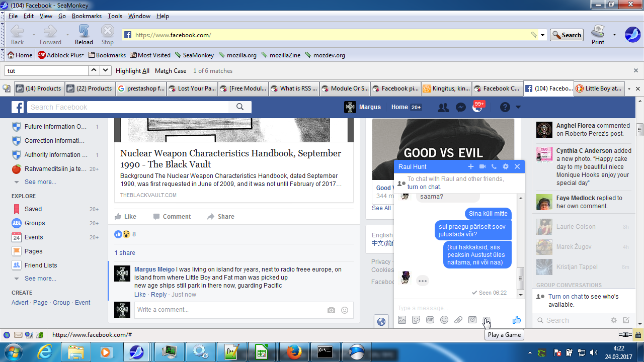Screen dimensions: 644x362
Task: Click turn on chat in Raul Hunt window
Action: (x=424, y=187)
